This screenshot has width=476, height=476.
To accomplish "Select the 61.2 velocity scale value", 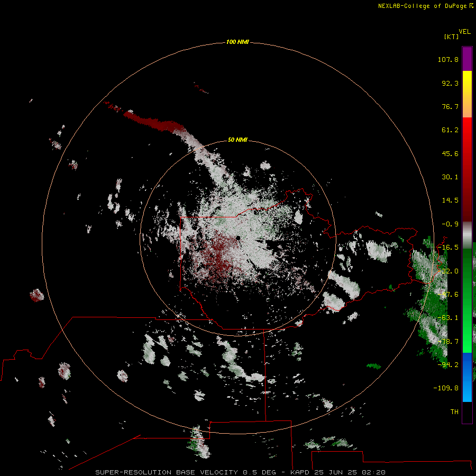I will click(450, 130).
